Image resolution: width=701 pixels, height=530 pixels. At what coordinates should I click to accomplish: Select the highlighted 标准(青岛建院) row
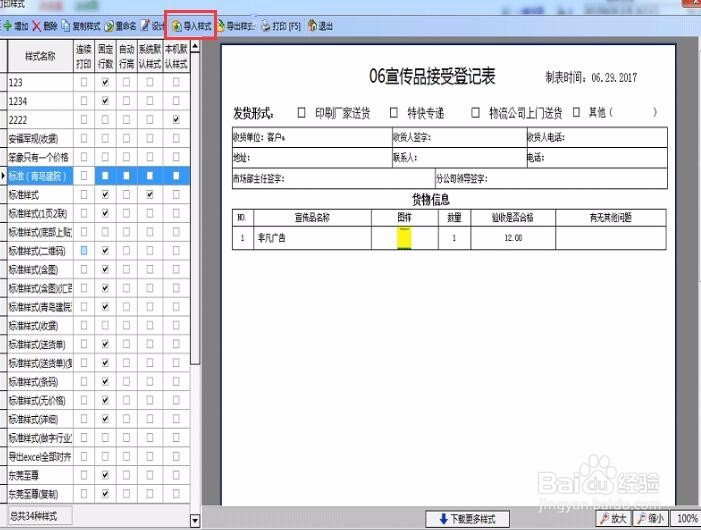coord(40,176)
